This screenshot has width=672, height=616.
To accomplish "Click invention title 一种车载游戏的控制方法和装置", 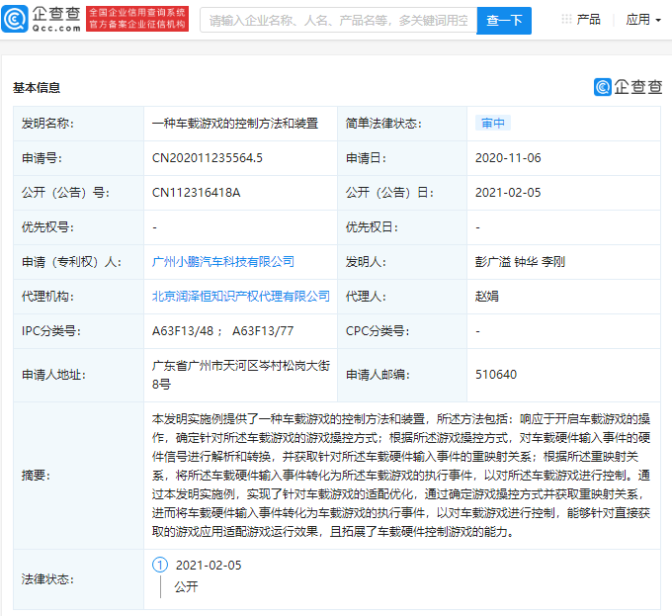I will (235, 123).
